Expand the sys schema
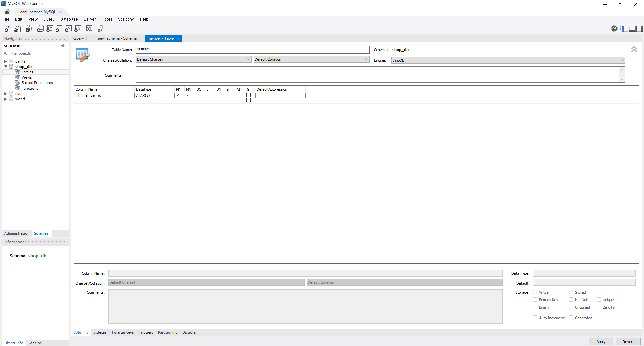Viewport: 644px width, 346px height. click(x=6, y=94)
